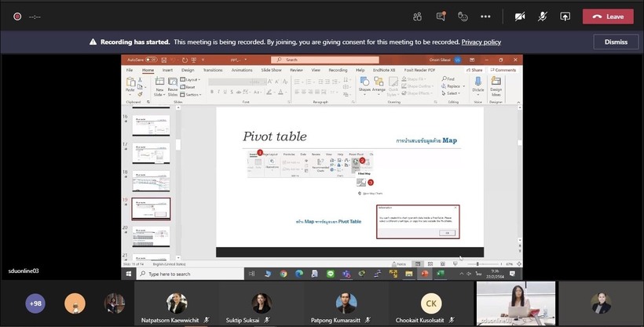
Task: Open the Insert ribbon tab
Action: (x=167, y=70)
